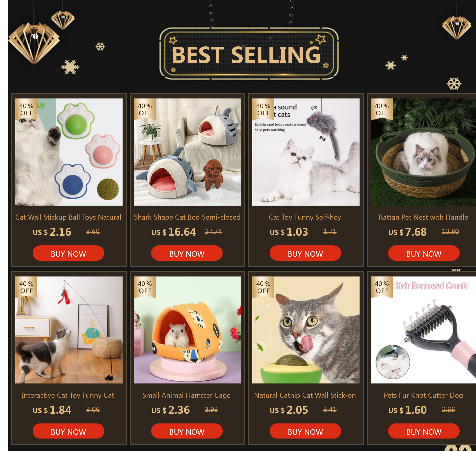Click BUY NOW under Shark Shape Cat Bed
Viewport: 476px width, 451px height.
coord(187,253)
